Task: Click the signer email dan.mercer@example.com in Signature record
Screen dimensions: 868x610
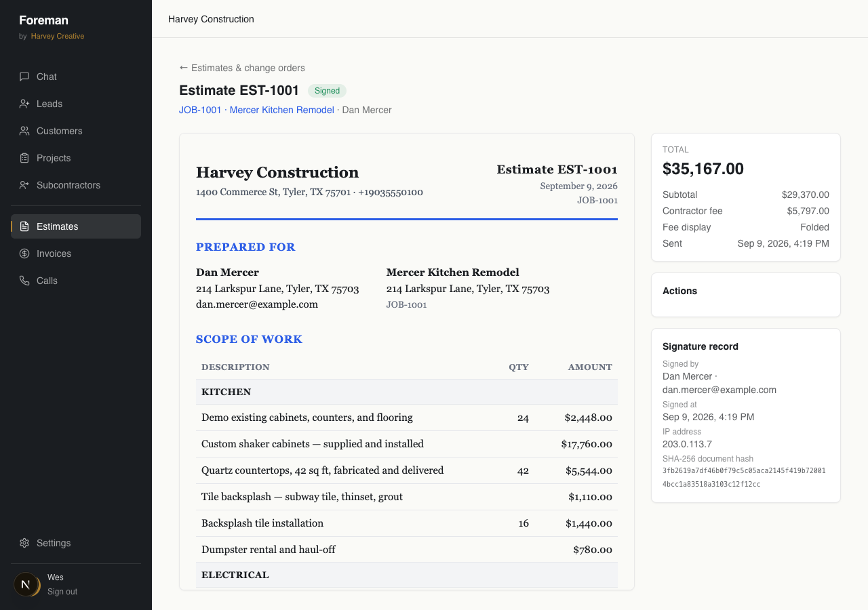Action: [x=719, y=390]
